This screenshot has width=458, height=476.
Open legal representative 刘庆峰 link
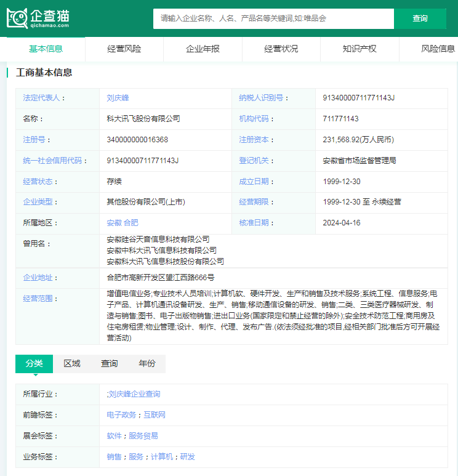pyautogui.click(x=118, y=98)
